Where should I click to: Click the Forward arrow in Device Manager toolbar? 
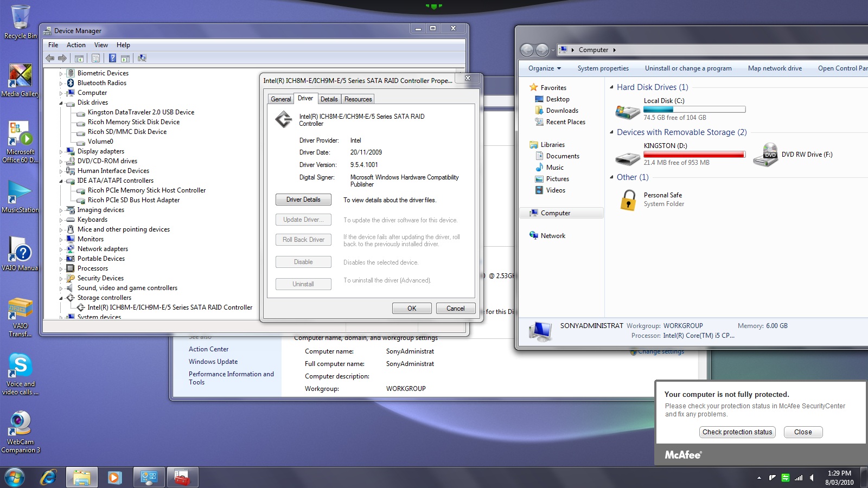click(62, 58)
